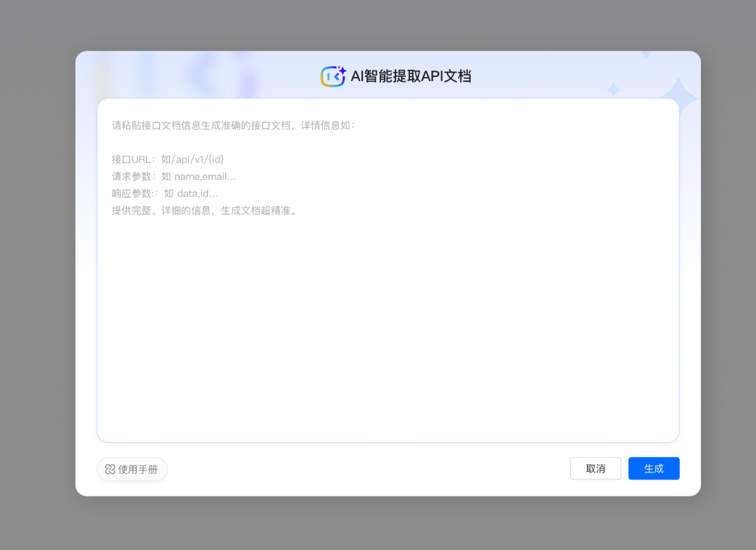
Task: Click the 提供完整 accuracy tip line
Action: [204, 210]
